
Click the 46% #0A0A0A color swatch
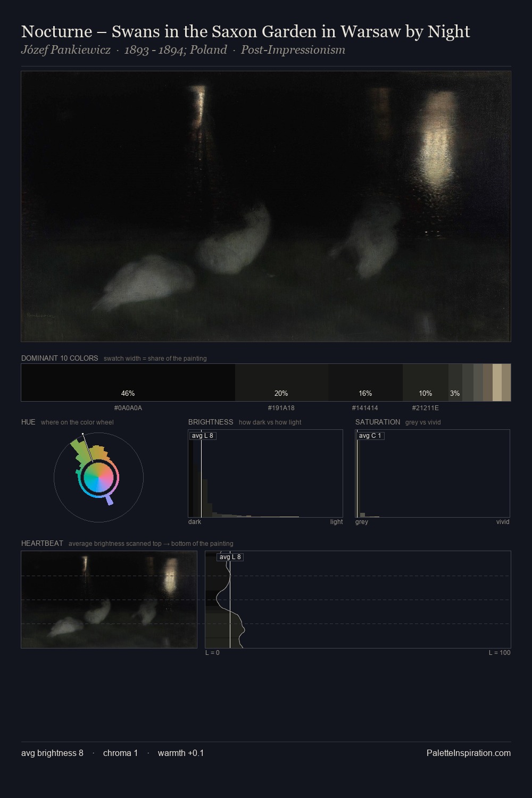pyautogui.click(x=128, y=383)
